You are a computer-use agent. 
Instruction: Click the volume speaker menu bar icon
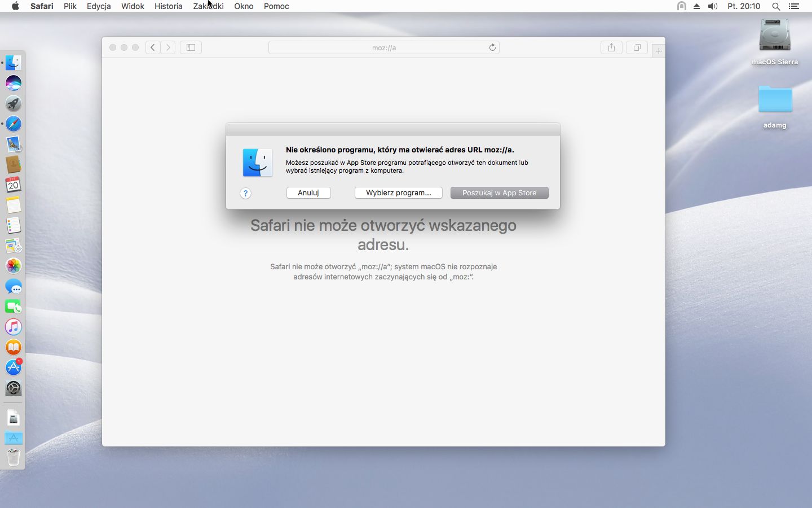[x=713, y=6]
